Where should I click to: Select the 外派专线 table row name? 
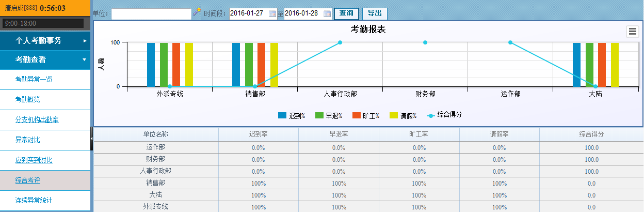click(155, 207)
